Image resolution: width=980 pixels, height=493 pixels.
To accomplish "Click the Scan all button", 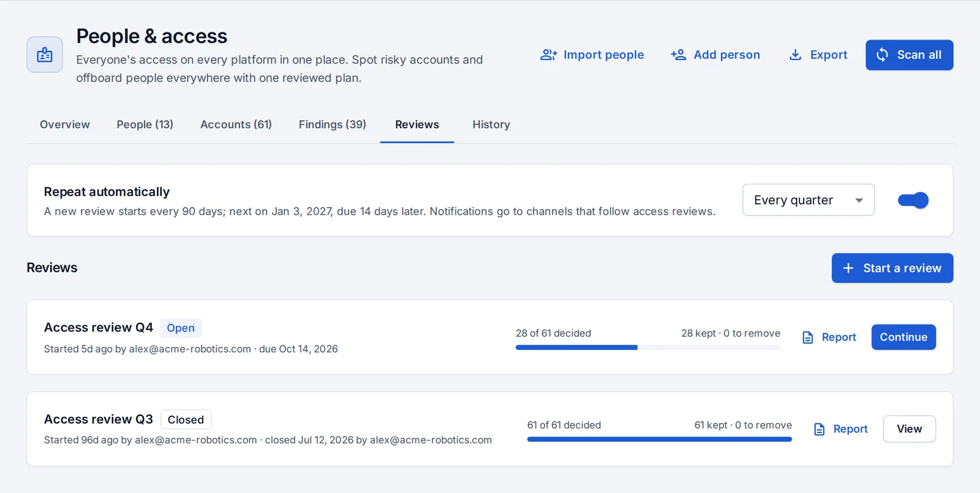I will 910,55.
